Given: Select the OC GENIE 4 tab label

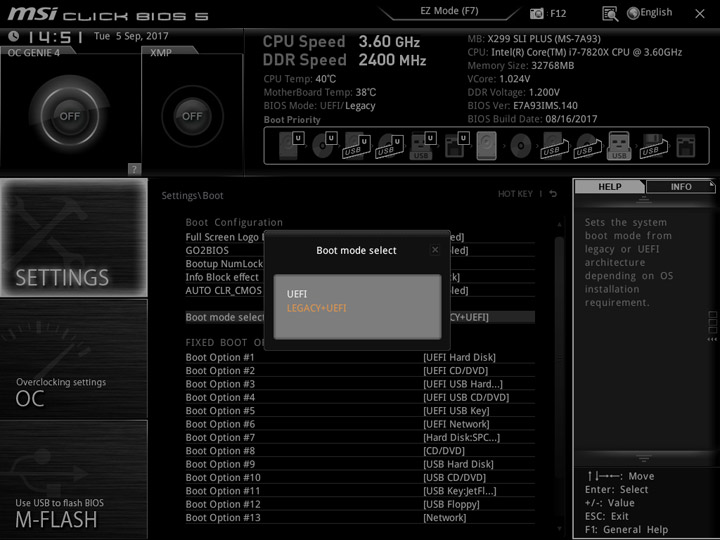Looking at the screenshot, I should click(x=34, y=52).
